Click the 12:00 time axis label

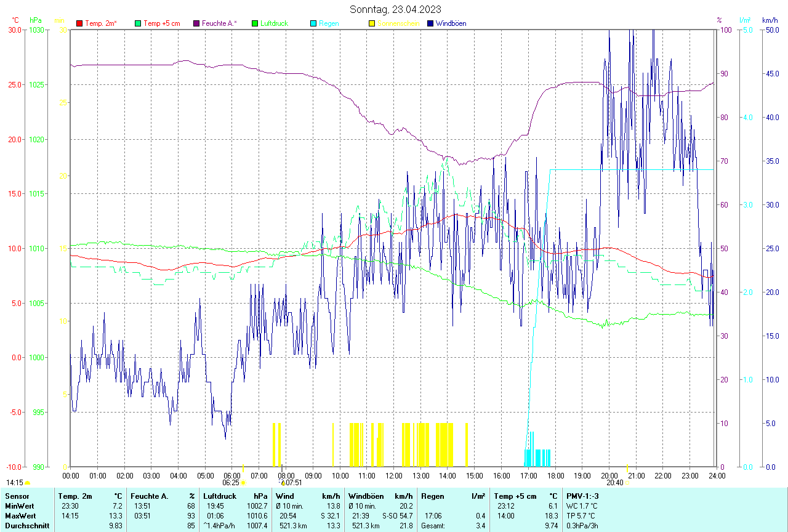393,475
